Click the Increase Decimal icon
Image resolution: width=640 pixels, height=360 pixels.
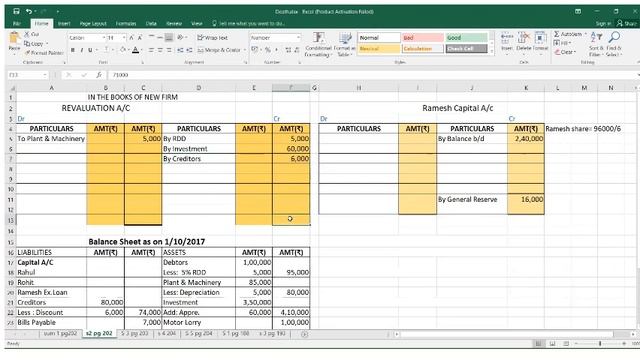tap(288, 50)
